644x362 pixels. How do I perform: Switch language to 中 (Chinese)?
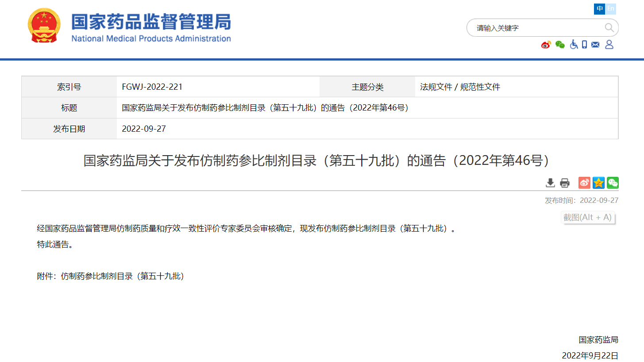click(x=600, y=8)
